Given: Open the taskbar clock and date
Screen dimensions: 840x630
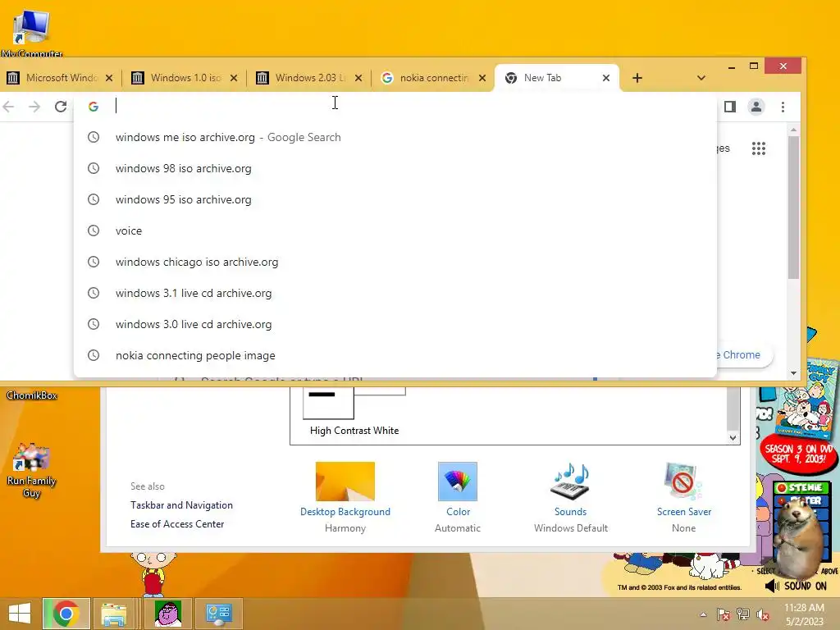Looking at the screenshot, I should (x=804, y=614).
